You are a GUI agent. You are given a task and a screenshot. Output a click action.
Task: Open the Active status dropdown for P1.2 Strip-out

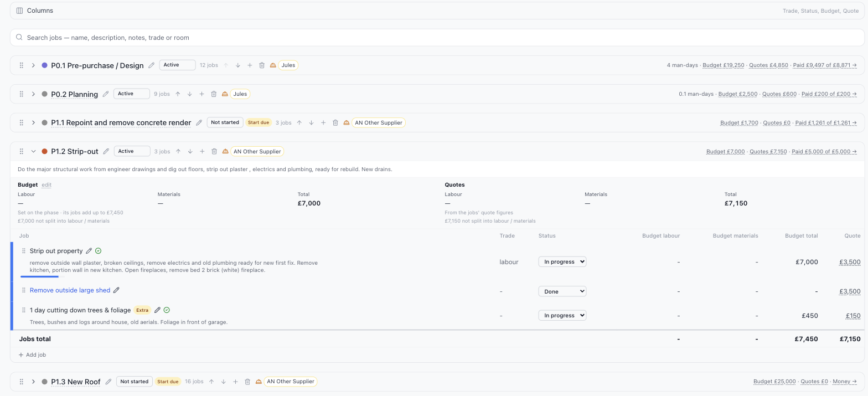coord(132,151)
